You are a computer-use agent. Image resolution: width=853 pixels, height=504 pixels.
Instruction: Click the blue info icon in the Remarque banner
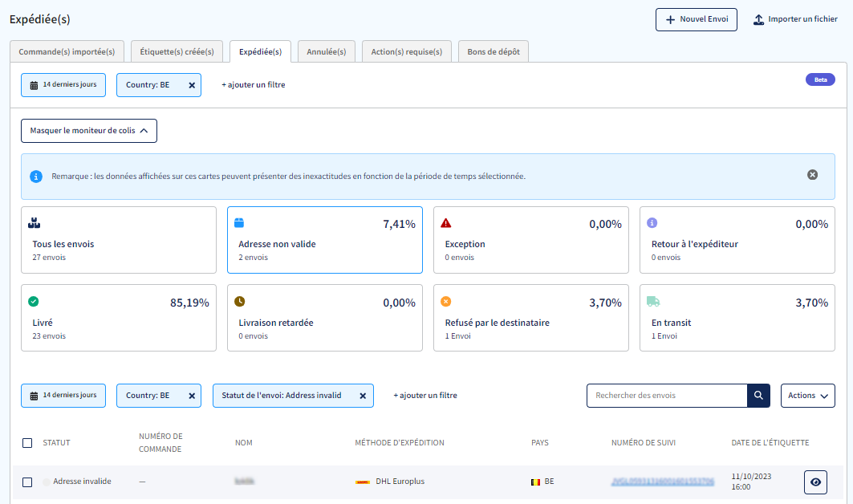pos(36,177)
